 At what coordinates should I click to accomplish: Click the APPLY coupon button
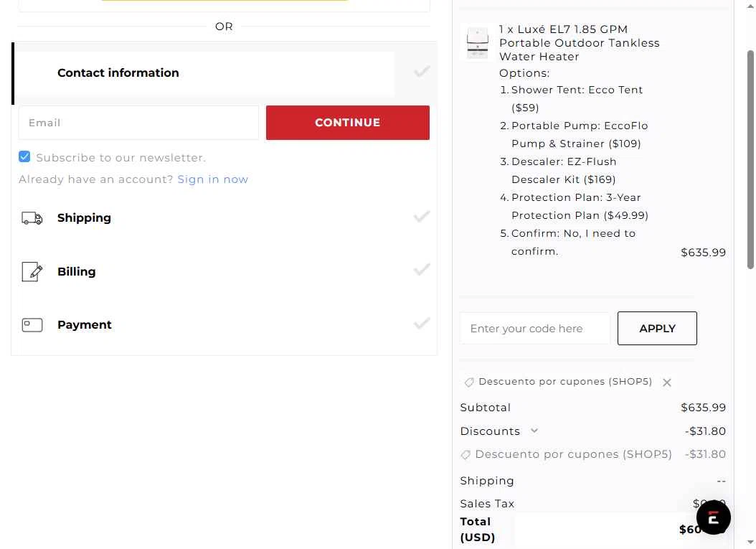click(657, 329)
